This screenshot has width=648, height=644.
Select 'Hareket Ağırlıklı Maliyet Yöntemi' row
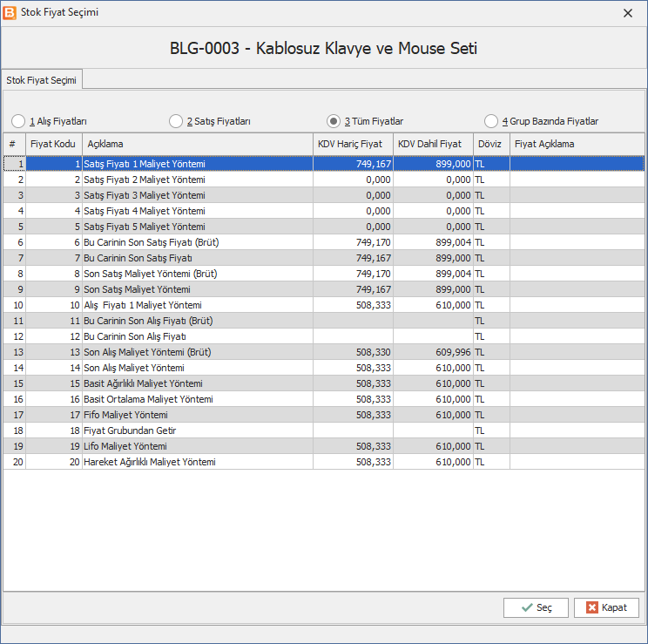pyautogui.click(x=324, y=463)
